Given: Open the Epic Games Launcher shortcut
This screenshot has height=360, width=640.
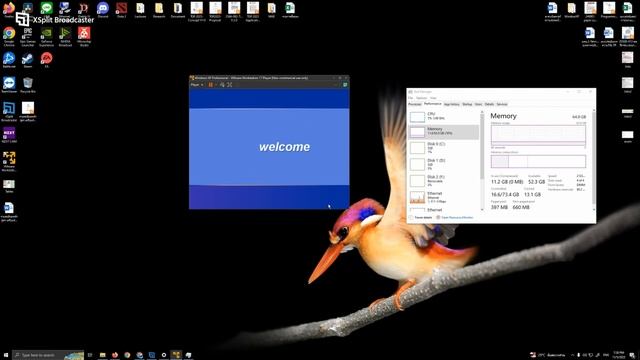Looking at the screenshot, I should [x=28, y=36].
